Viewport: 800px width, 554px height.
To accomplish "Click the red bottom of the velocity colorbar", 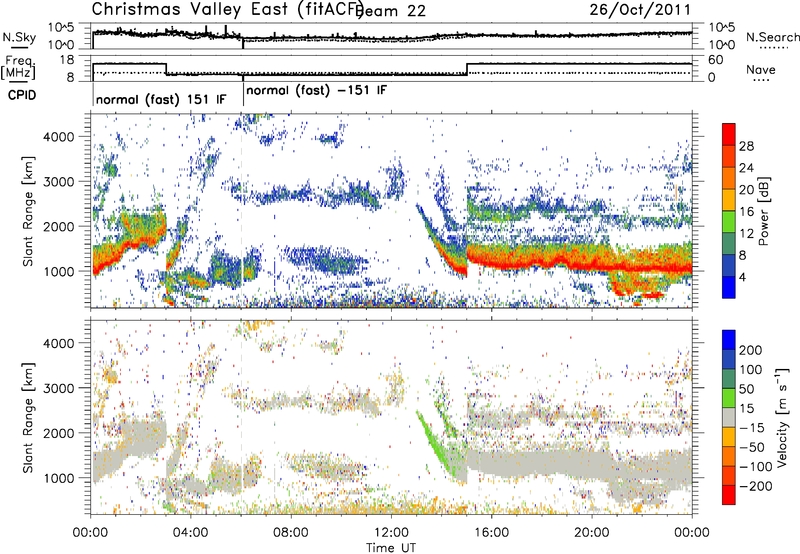I will point(729,495).
